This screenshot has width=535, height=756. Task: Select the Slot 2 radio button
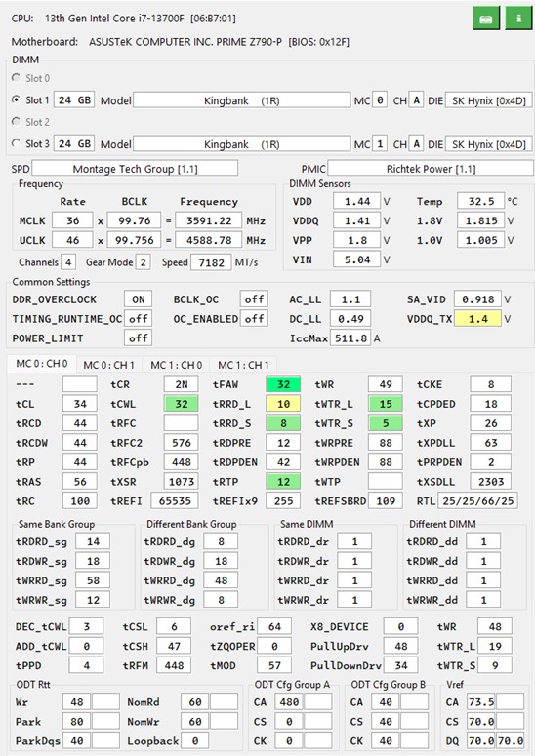(x=16, y=122)
